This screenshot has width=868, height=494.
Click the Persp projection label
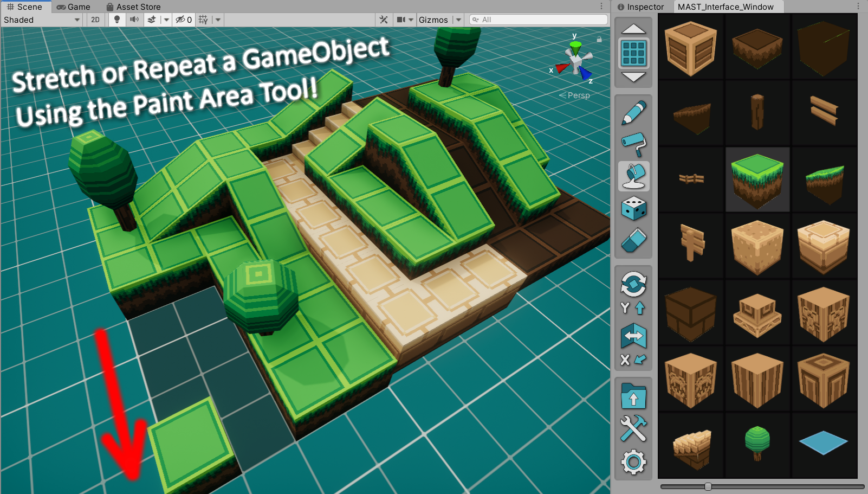click(x=574, y=95)
